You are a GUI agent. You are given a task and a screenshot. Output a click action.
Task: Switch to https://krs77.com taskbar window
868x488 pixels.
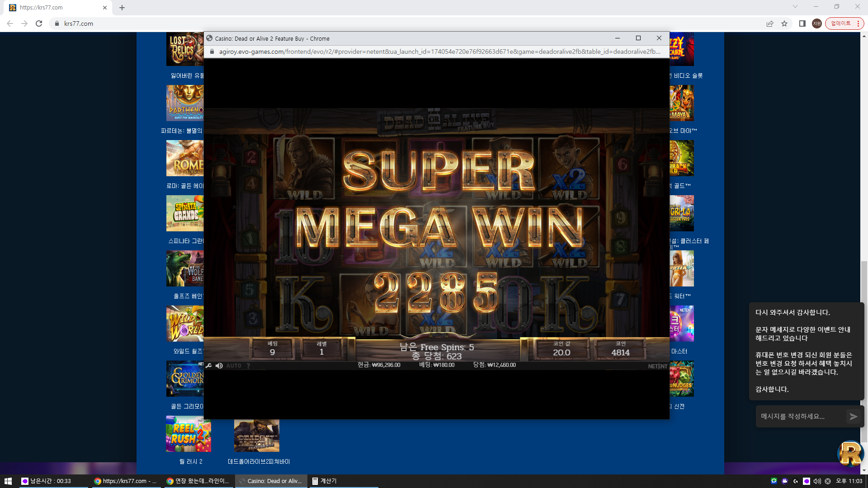(126, 481)
